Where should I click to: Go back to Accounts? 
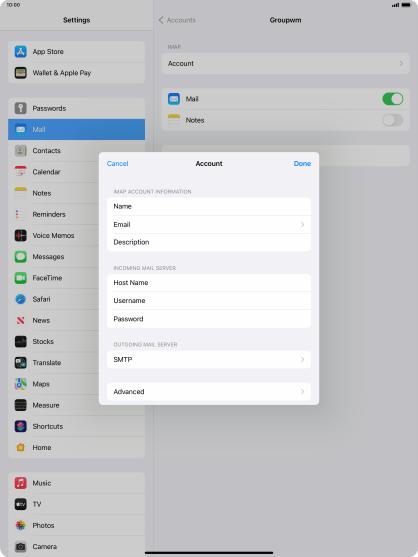tap(177, 20)
